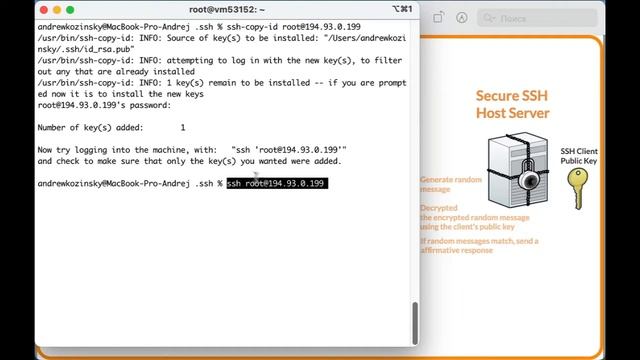Click the 'attempting to log in with the new key(s)' line
The image size is (640, 360).
coord(220,66)
